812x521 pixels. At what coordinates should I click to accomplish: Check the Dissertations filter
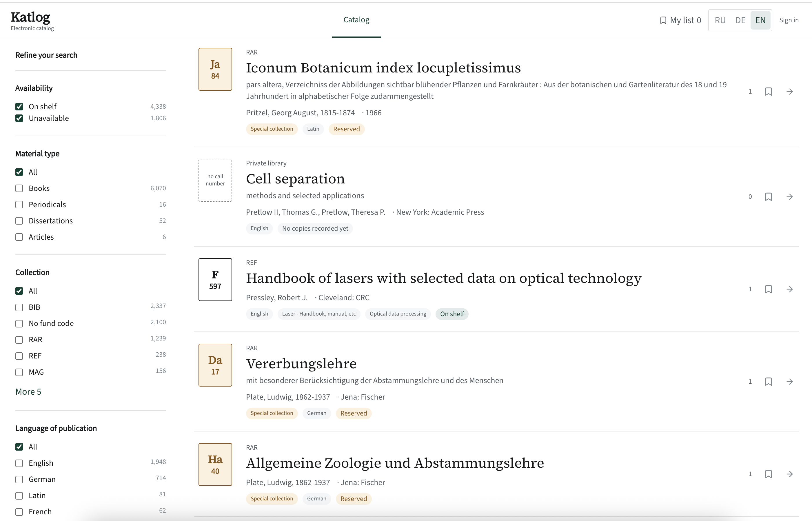click(19, 221)
